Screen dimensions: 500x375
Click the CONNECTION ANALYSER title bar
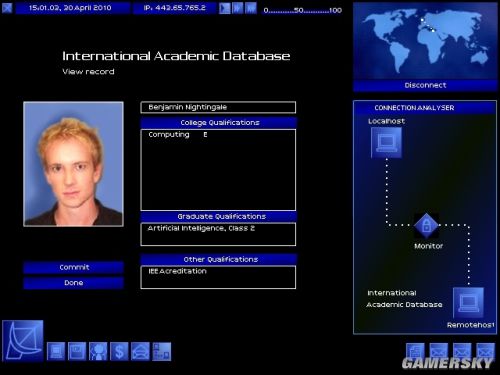pyautogui.click(x=425, y=108)
